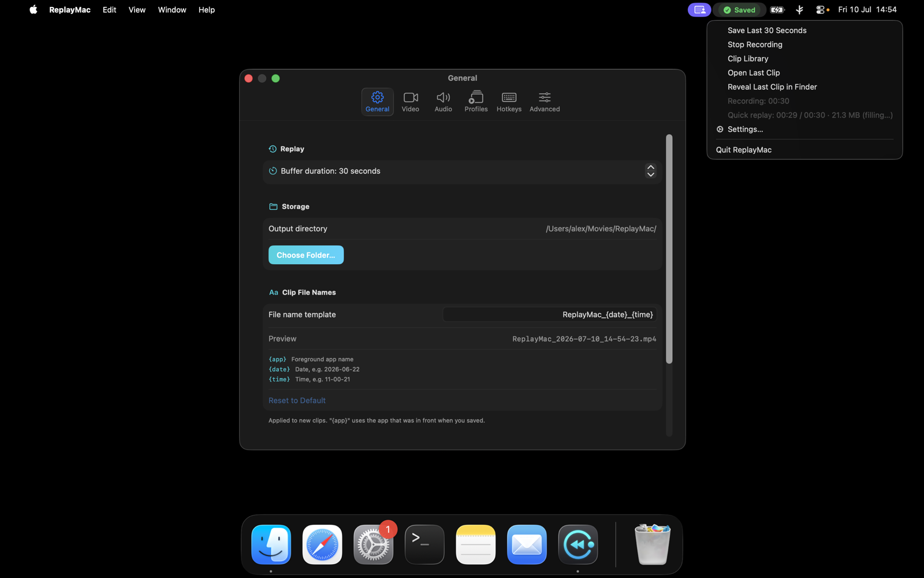Open Trash from the Dock
The width and height of the screenshot is (924, 578).
[653, 544]
